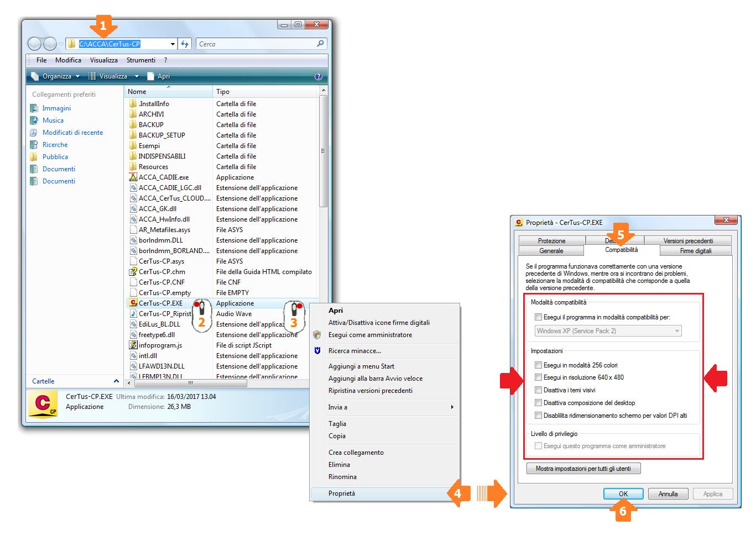Select the infoprogram.js script icon
Image resolution: width=756 pixels, height=536 pixels.
point(133,345)
